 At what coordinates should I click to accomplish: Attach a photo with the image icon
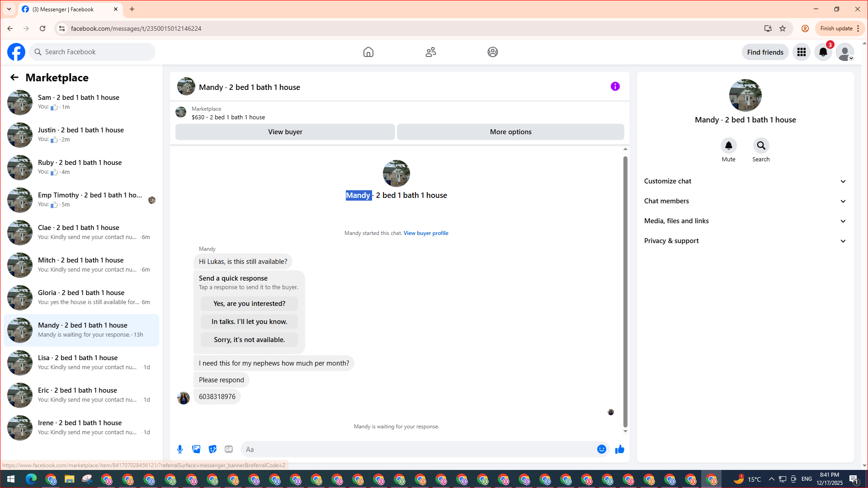tap(196, 449)
